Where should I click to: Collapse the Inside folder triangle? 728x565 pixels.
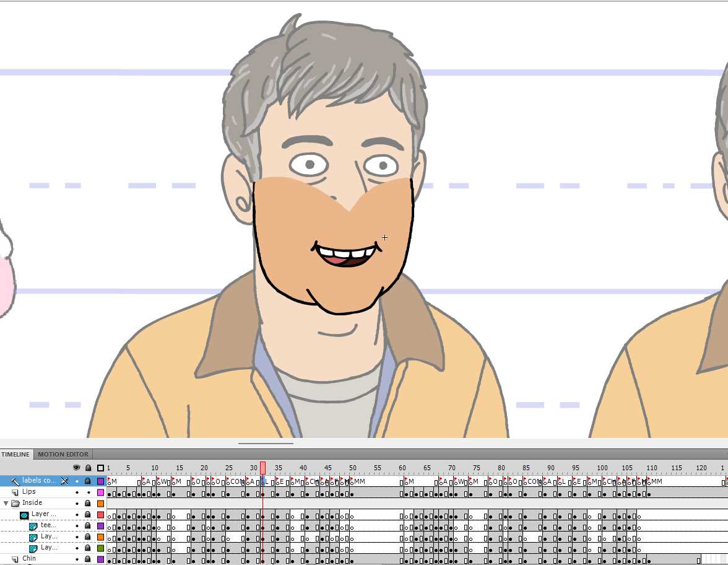[x=6, y=503]
